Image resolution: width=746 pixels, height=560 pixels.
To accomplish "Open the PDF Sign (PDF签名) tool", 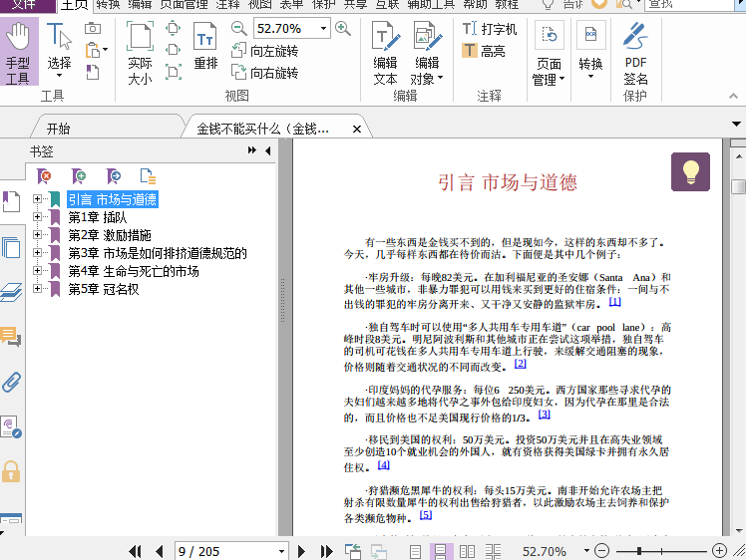I will tap(635, 55).
